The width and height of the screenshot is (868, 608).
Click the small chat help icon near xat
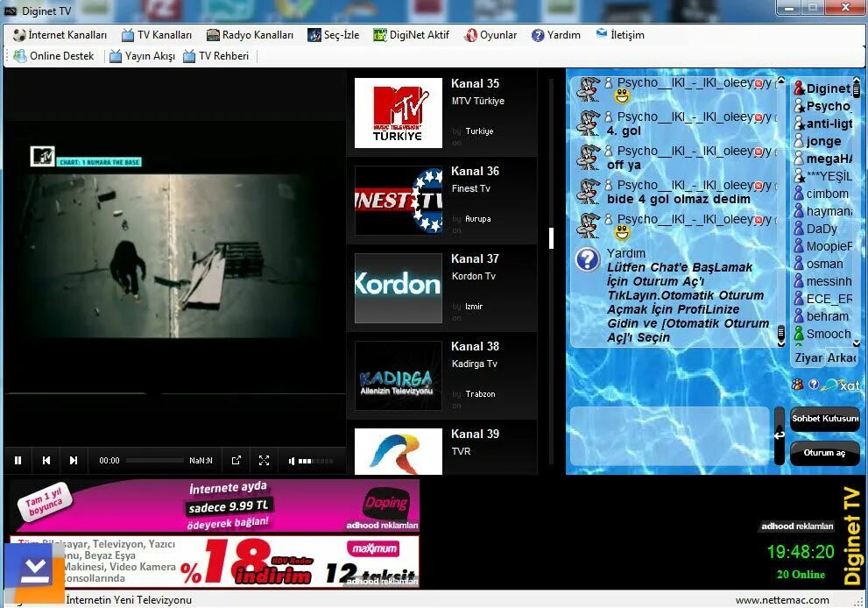pos(813,385)
